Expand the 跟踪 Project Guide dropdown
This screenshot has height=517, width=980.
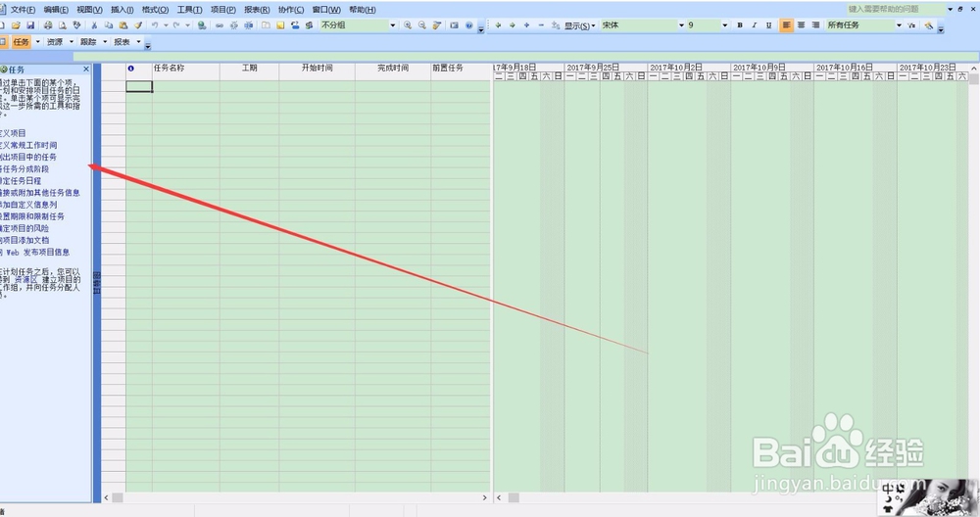105,42
